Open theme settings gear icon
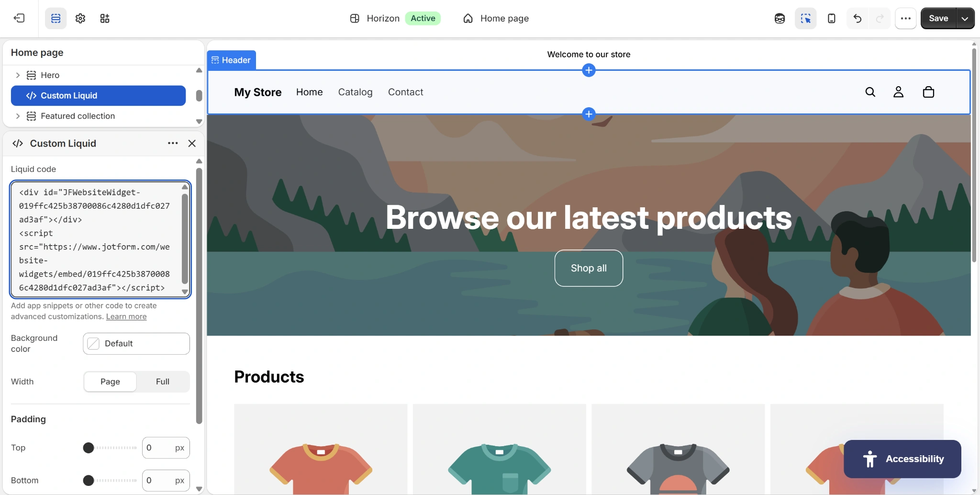The height and width of the screenshot is (495, 980). 80,18
